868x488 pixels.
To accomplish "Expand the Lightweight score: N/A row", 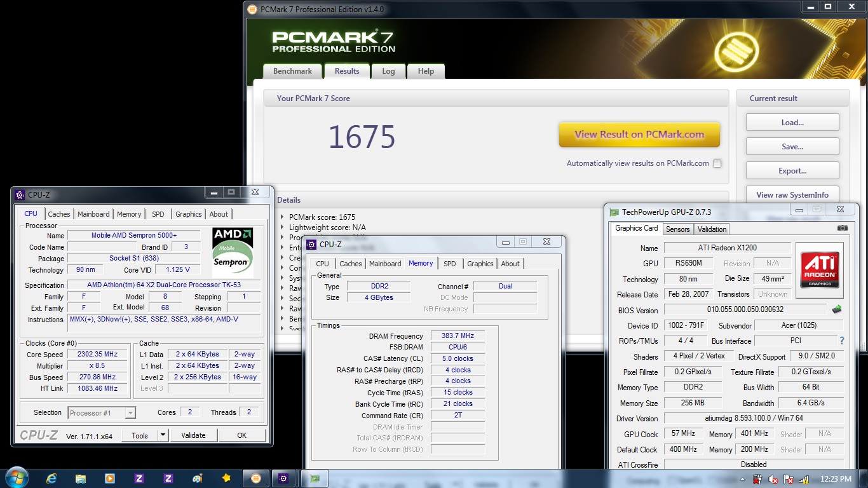I will coord(283,227).
